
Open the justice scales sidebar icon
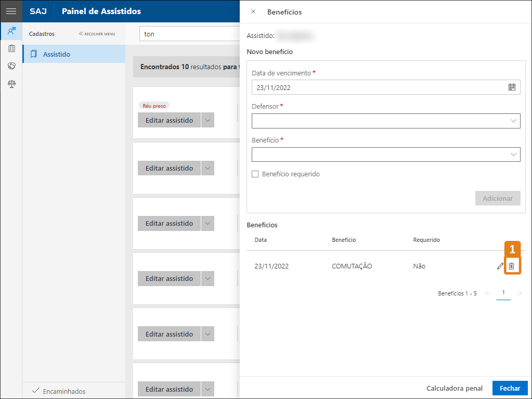pos(11,83)
